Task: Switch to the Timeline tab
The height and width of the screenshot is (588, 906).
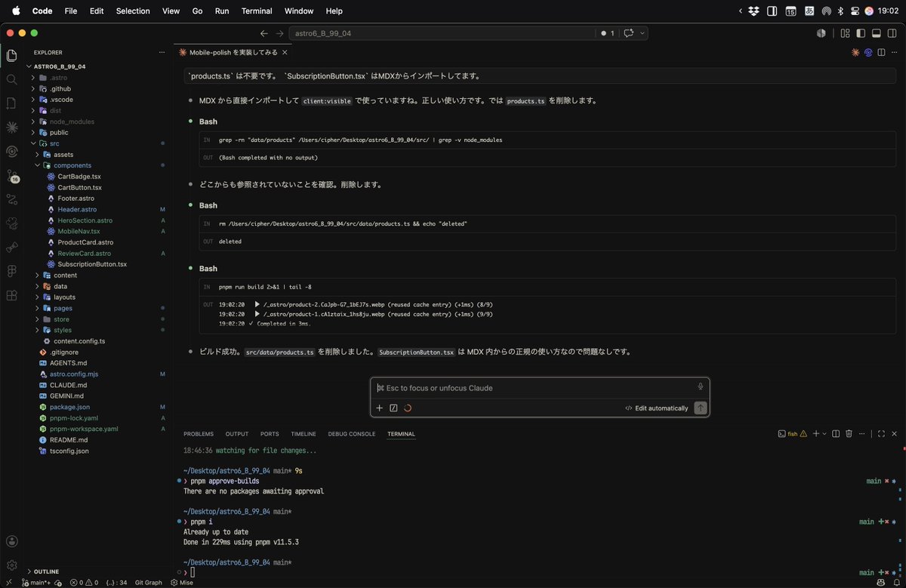Action: coord(304,434)
